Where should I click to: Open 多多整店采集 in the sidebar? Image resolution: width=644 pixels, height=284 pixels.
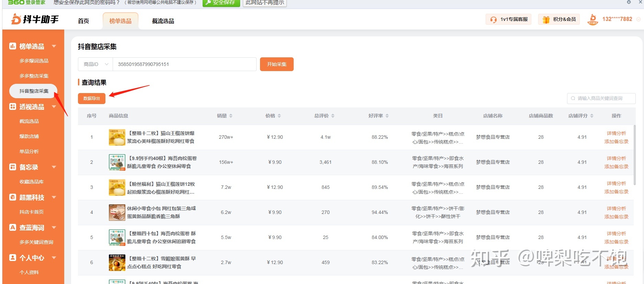click(34, 76)
